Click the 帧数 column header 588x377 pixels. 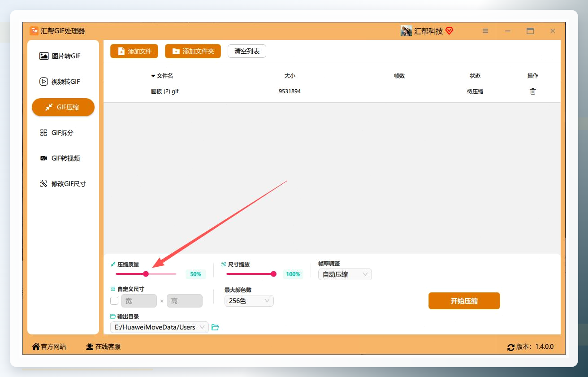coord(399,76)
